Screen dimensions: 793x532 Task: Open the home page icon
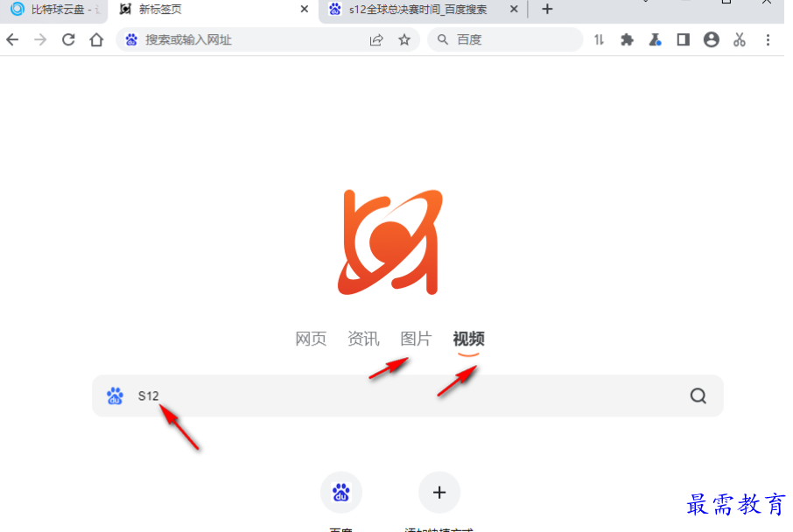[96, 40]
